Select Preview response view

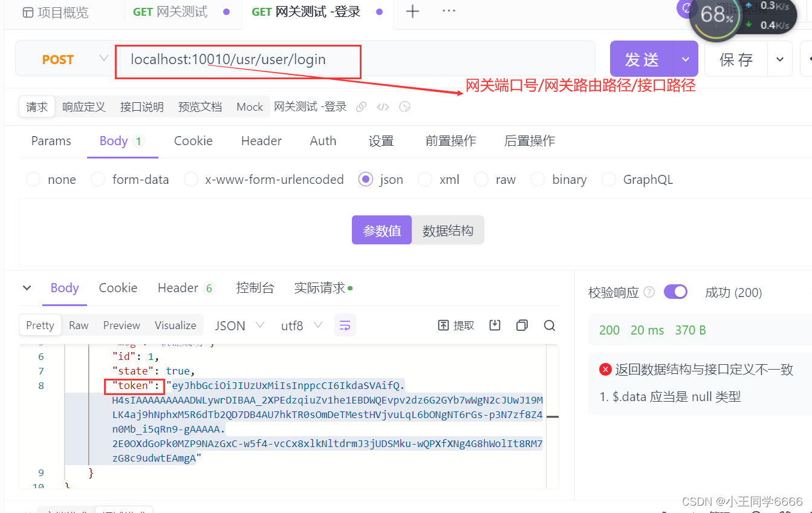[122, 325]
